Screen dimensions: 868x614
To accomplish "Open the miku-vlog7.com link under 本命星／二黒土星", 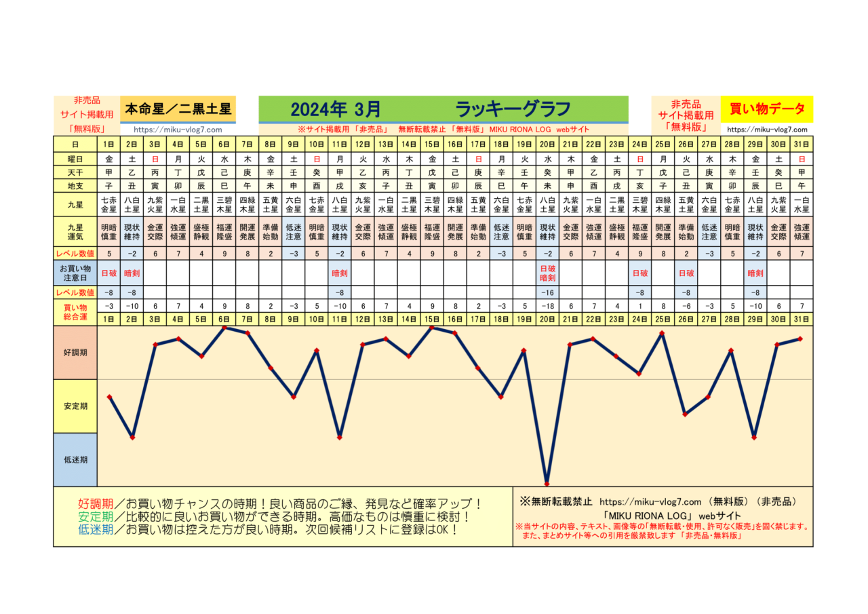I will (x=178, y=129).
